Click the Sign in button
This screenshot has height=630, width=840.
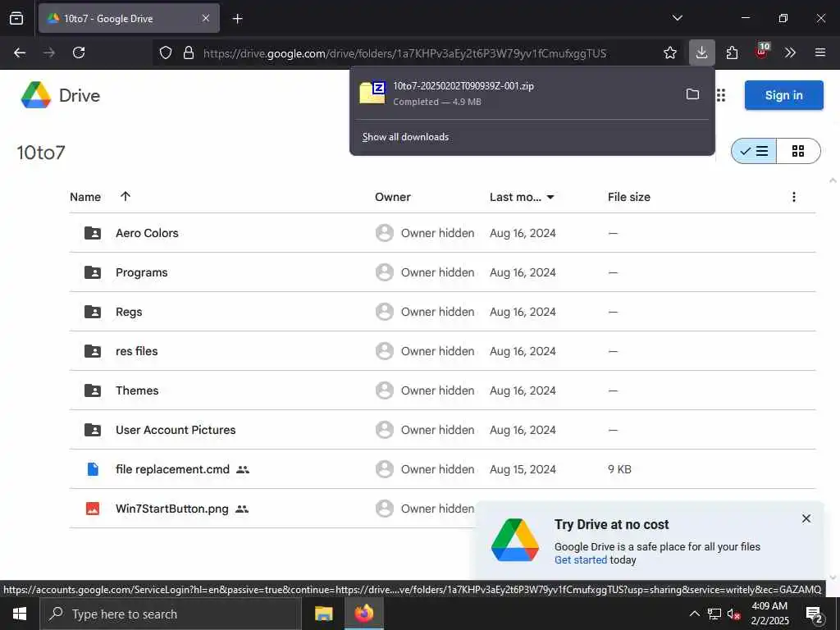[x=783, y=95]
